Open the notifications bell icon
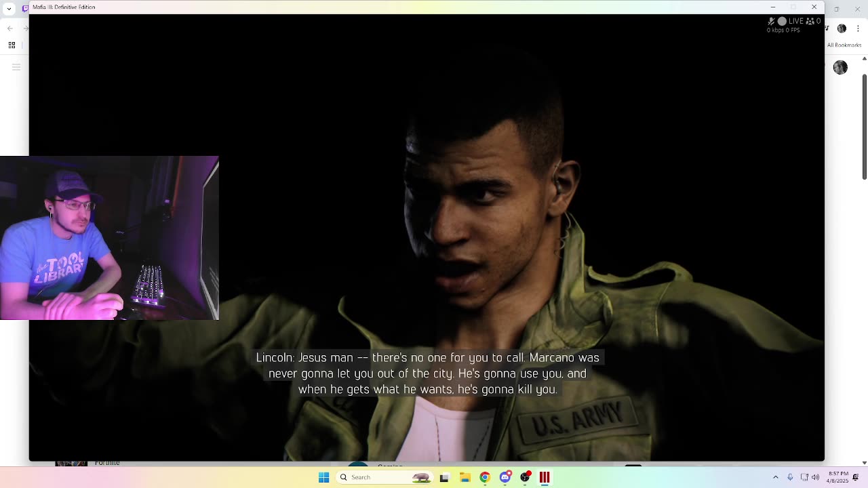Viewport: 868px width, 488px height. click(856, 477)
